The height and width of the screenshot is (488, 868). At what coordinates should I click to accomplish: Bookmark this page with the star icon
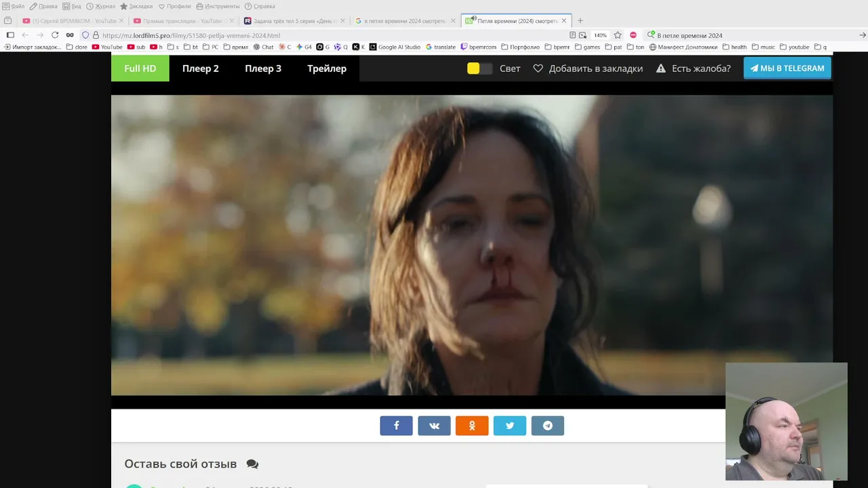(618, 35)
